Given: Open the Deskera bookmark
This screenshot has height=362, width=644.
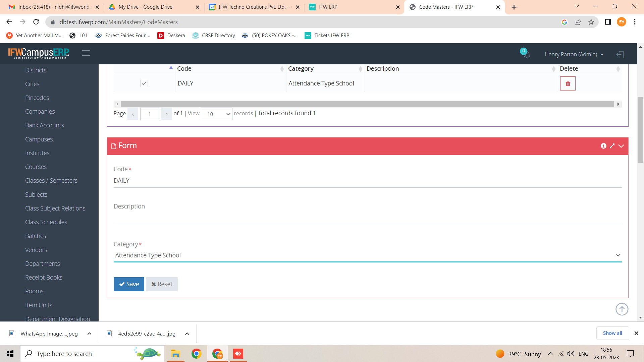Looking at the screenshot, I should [x=171, y=36].
